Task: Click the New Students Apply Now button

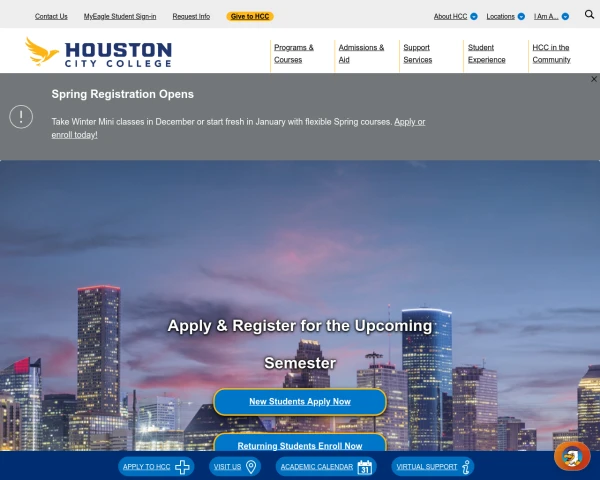Action: click(299, 401)
